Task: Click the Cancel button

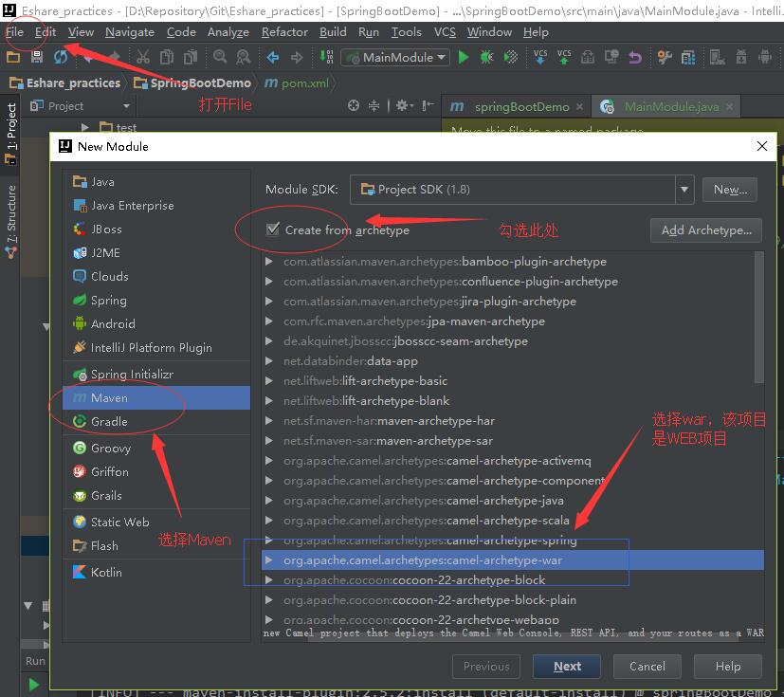Action: [x=647, y=666]
